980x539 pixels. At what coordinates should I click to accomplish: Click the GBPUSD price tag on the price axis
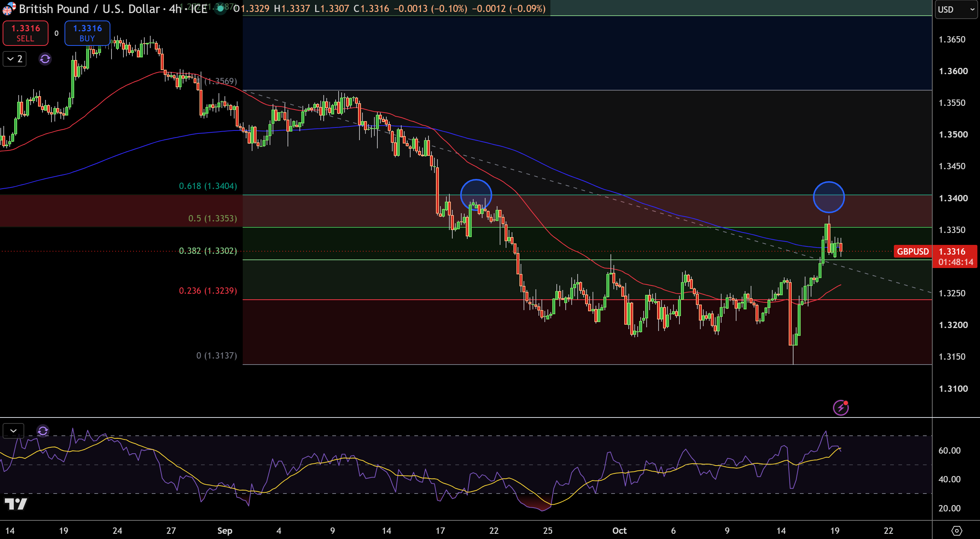[913, 252]
